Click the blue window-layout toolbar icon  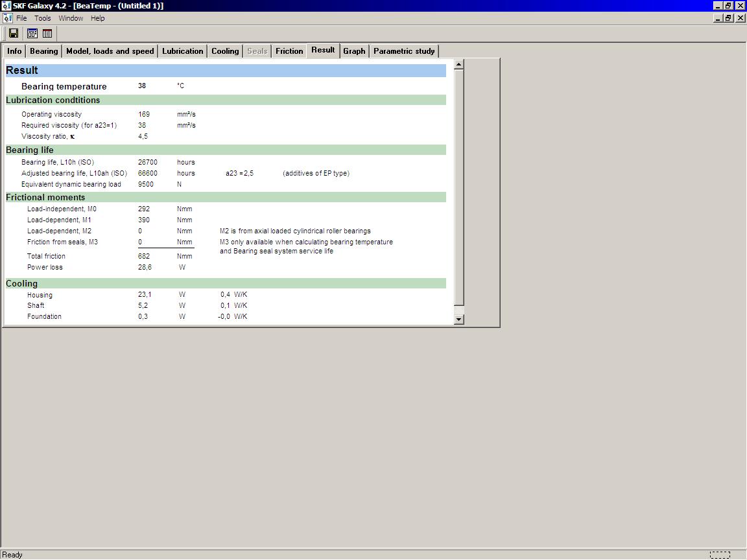click(x=32, y=34)
